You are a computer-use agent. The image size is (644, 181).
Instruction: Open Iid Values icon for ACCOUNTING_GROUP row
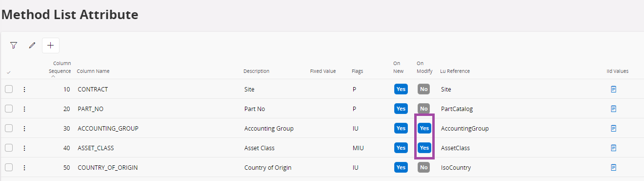pyautogui.click(x=614, y=128)
